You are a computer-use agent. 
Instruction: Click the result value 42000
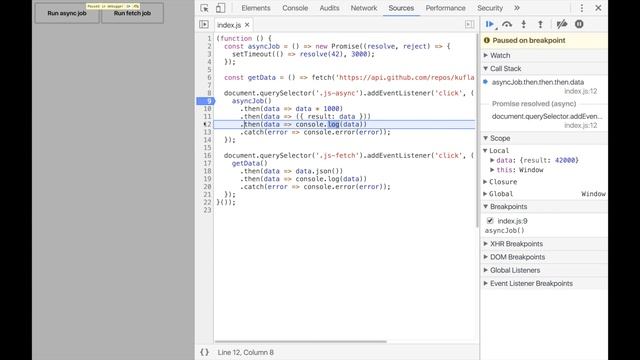(565, 160)
